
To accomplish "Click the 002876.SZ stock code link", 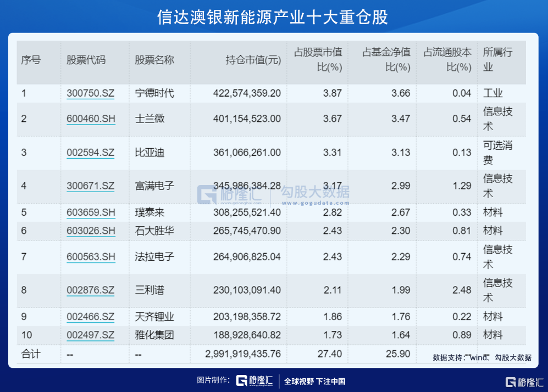I will click(x=91, y=290).
